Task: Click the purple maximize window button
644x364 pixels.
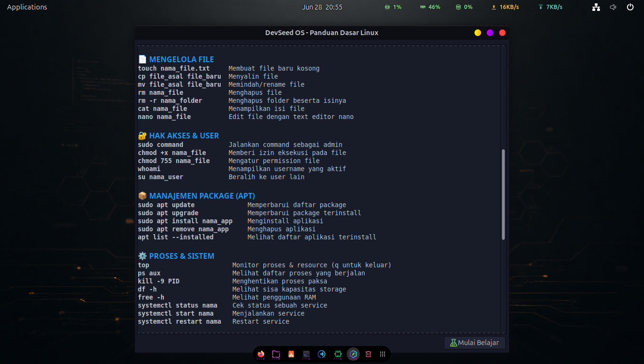Action: pos(490,33)
